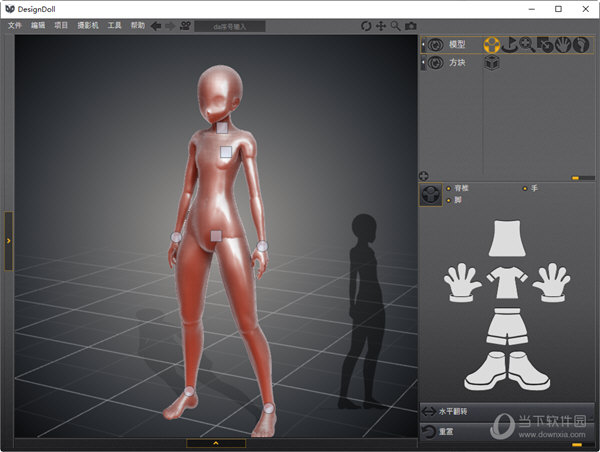Expand the bottom panel chevron
This screenshot has height=452, width=600.
(x=216, y=443)
